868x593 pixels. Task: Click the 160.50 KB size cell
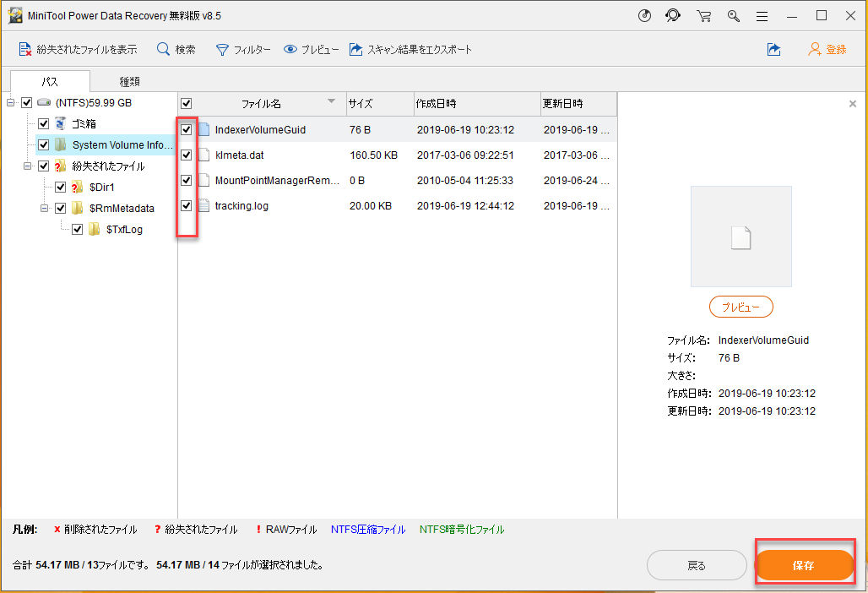click(374, 155)
